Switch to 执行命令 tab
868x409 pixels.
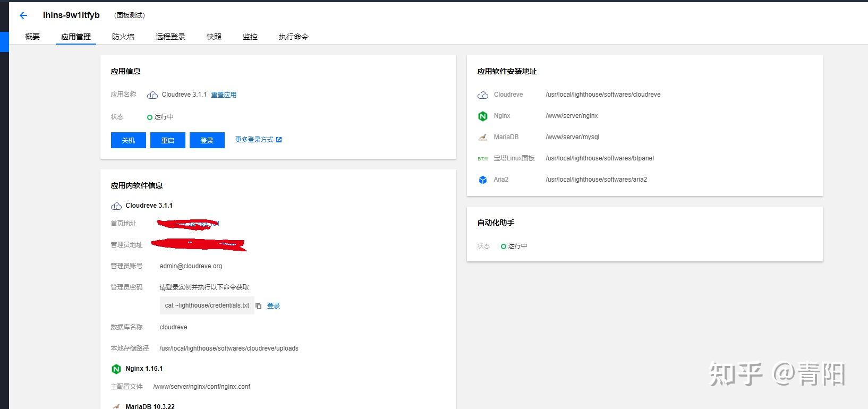pos(294,37)
